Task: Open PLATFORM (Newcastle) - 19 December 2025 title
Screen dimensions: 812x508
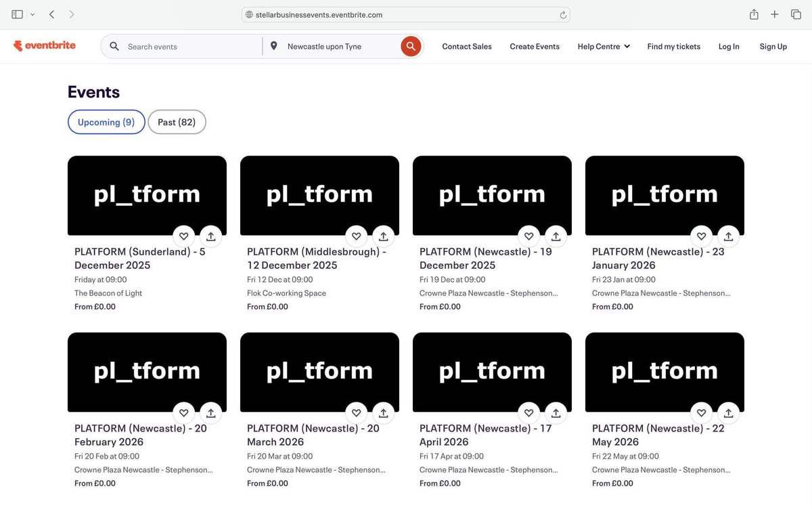Action: (x=486, y=258)
